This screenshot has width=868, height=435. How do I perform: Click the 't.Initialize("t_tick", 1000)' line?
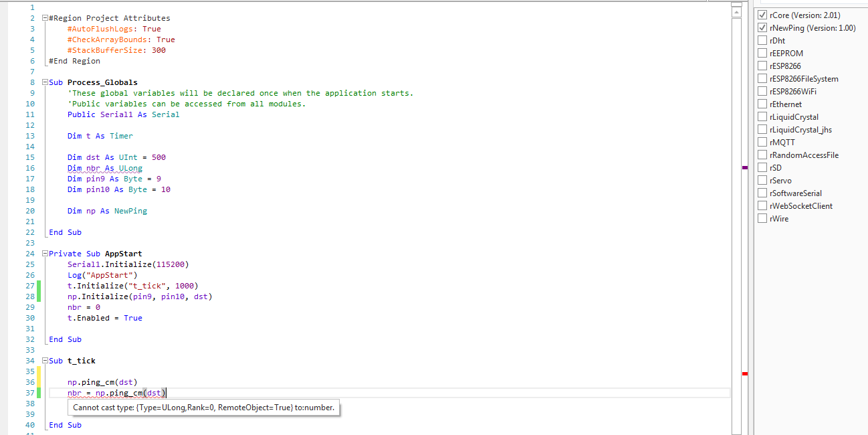click(x=132, y=286)
